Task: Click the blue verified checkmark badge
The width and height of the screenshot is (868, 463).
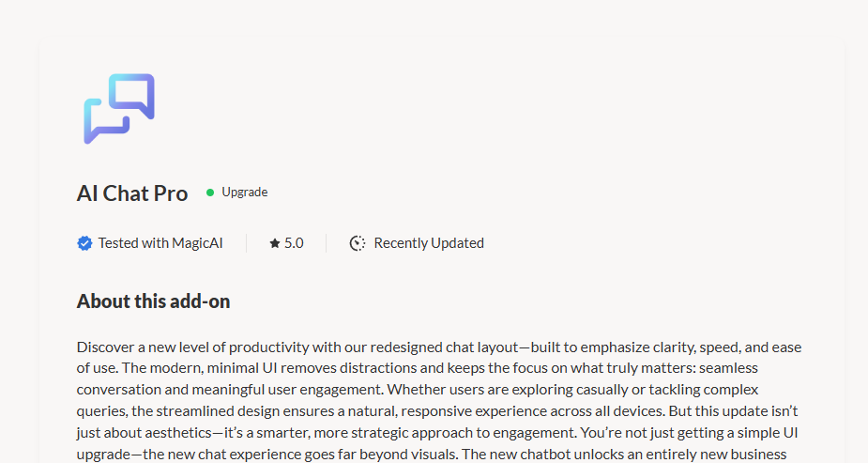Action: [x=84, y=243]
